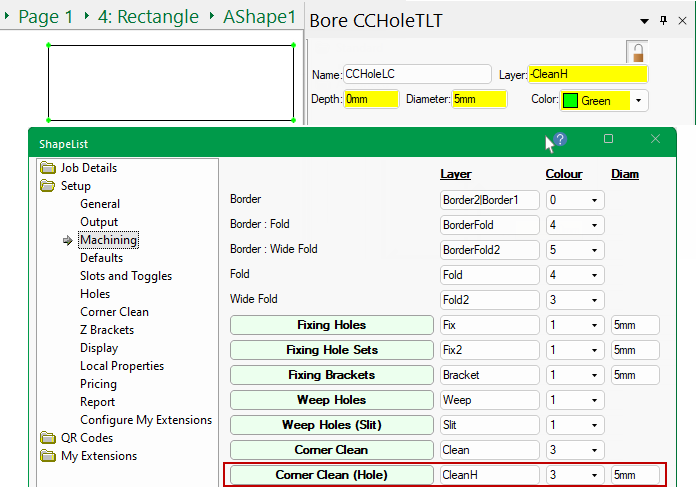
Task: Click the green color swatch
Action: [570, 101]
